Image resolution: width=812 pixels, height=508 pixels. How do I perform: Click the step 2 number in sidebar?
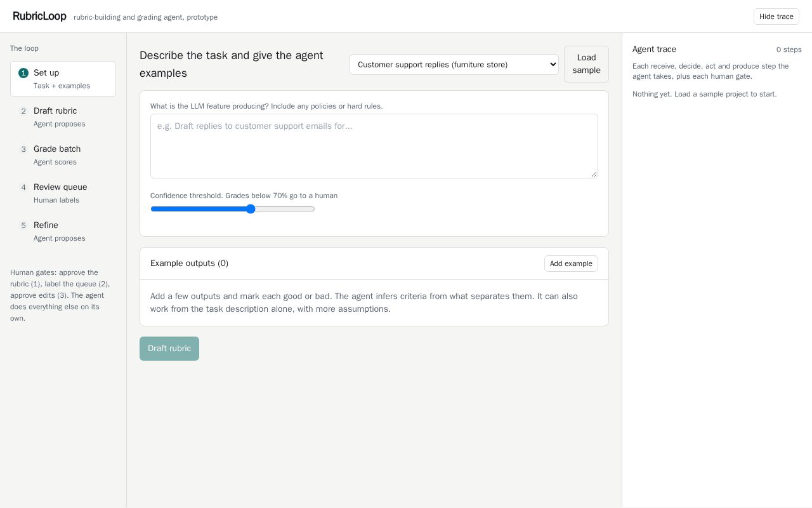23,111
